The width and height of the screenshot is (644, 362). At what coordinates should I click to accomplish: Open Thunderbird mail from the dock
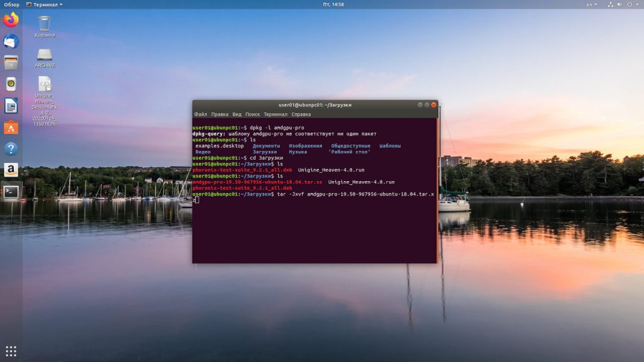pyautogui.click(x=11, y=41)
